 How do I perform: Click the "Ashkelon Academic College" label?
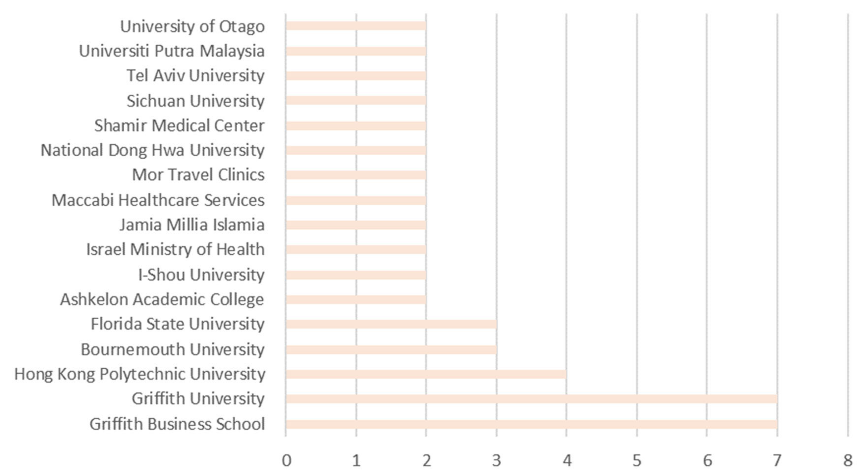point(162,300)
